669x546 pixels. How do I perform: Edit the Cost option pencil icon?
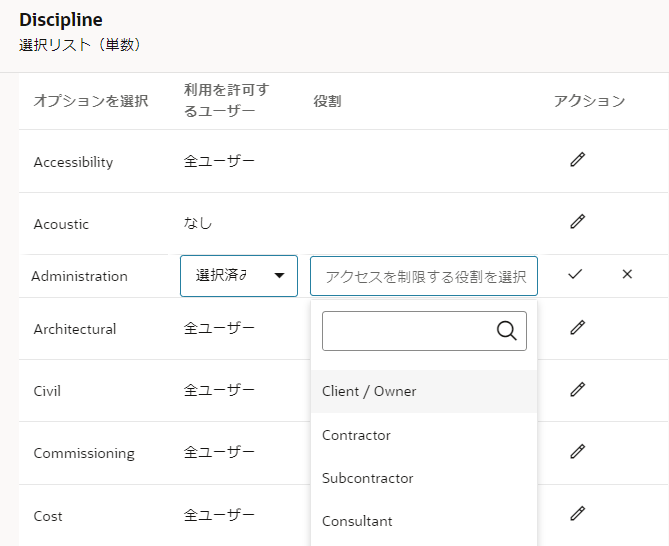tap(577, 513)
